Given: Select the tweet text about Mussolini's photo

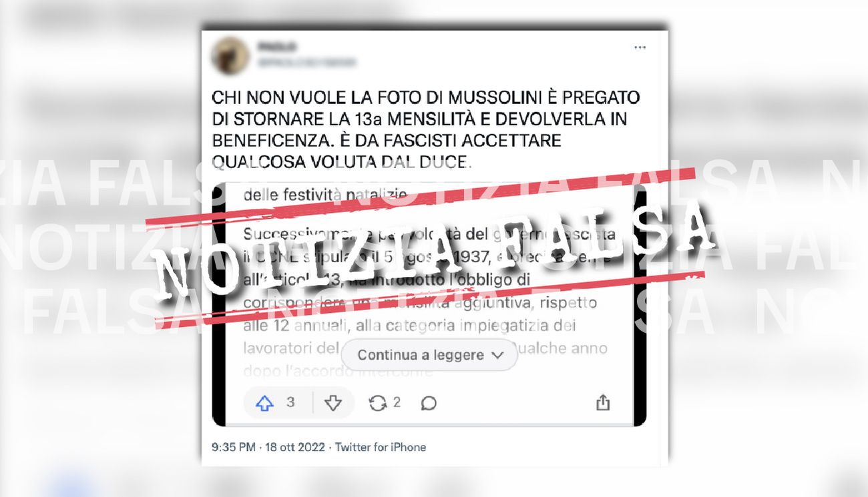Looking at the screenshot, I should [x=426, y=129].
